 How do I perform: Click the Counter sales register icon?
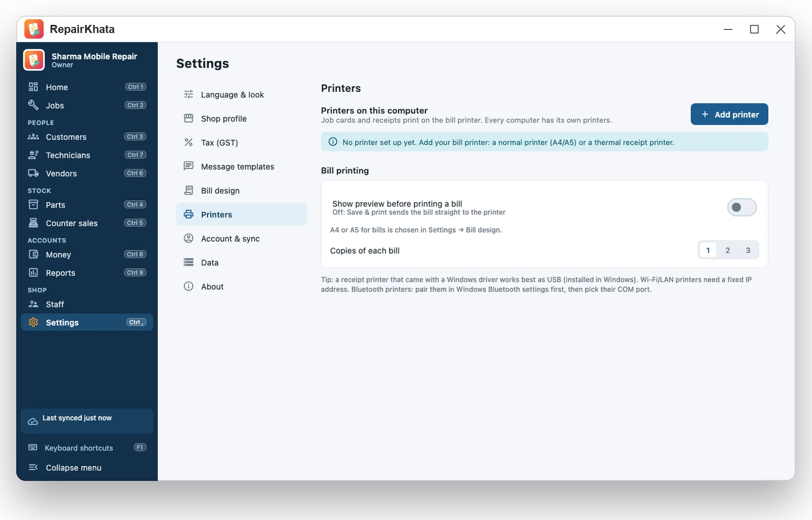click(x=33, y=223)
